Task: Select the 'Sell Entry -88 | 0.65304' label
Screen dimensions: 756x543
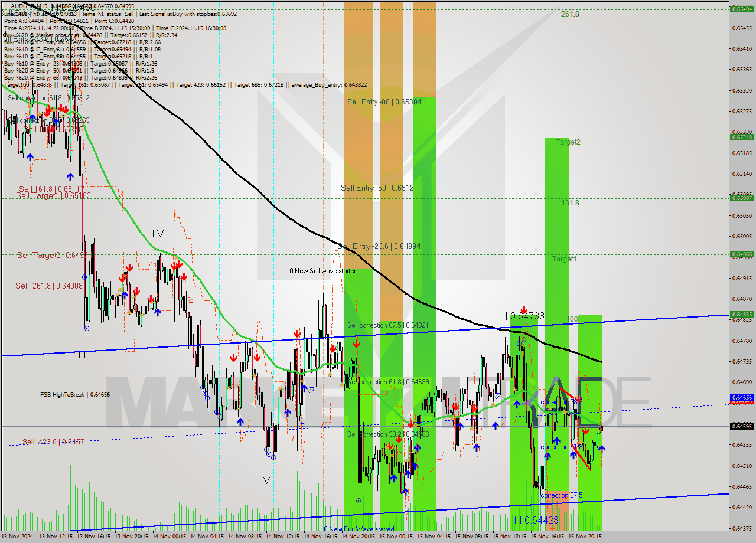Action: [384, 102]
